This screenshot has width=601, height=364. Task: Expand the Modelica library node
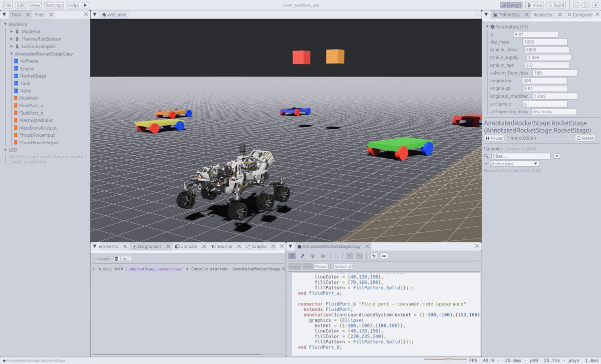[12, 32]
